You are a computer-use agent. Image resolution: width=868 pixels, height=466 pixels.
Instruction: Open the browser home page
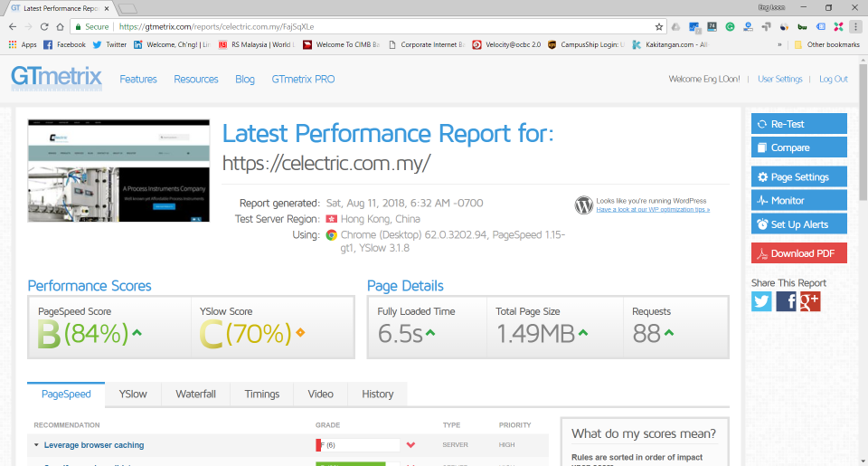pyautogui.click(x=60, y=26)
